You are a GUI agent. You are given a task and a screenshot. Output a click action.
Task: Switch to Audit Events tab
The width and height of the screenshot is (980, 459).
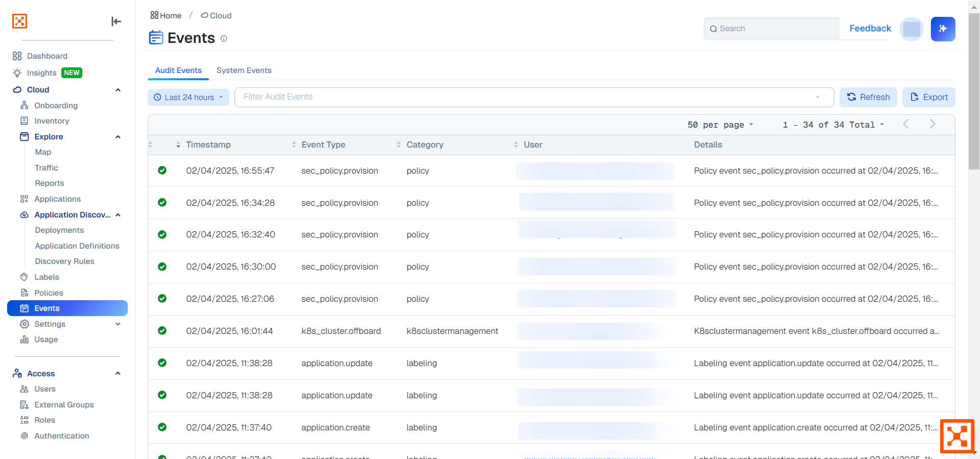click(178, 70)
